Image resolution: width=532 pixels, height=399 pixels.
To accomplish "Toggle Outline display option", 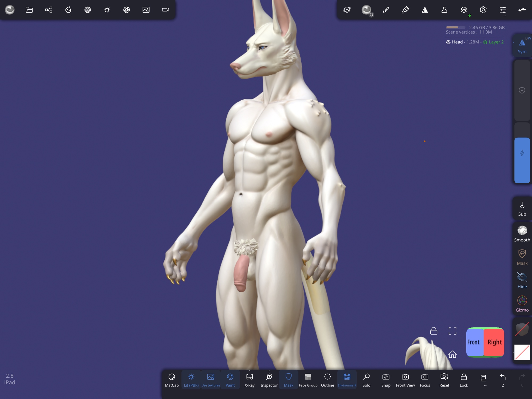I will 327,380.
